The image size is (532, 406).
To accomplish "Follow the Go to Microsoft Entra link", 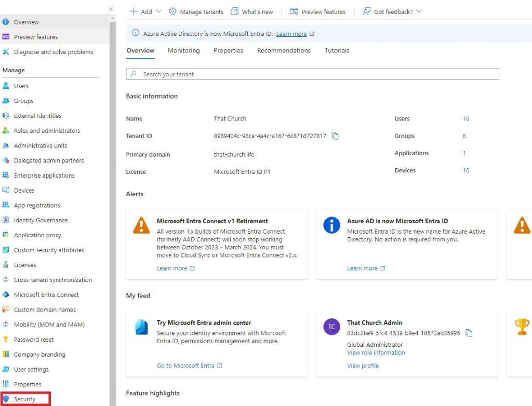I will pyautogui.click(x=185, y=366).
